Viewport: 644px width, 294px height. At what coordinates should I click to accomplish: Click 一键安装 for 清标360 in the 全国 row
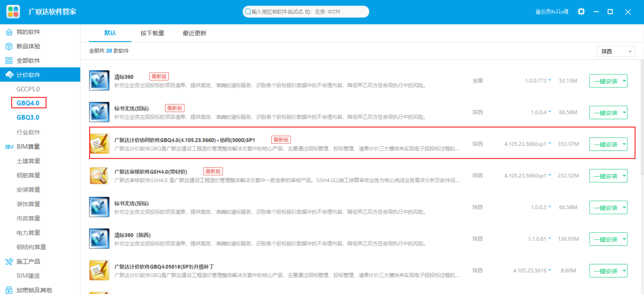pyautogui.click(x=606, y=81)
